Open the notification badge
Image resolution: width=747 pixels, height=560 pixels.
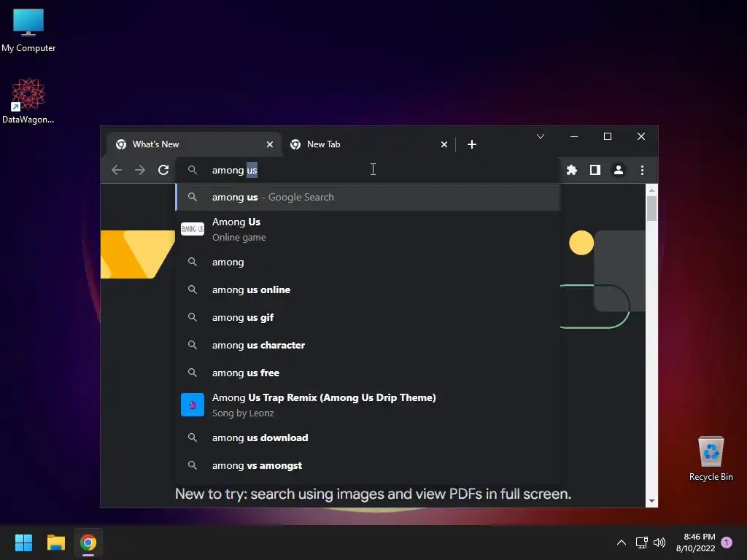click(x=727, y=542)
